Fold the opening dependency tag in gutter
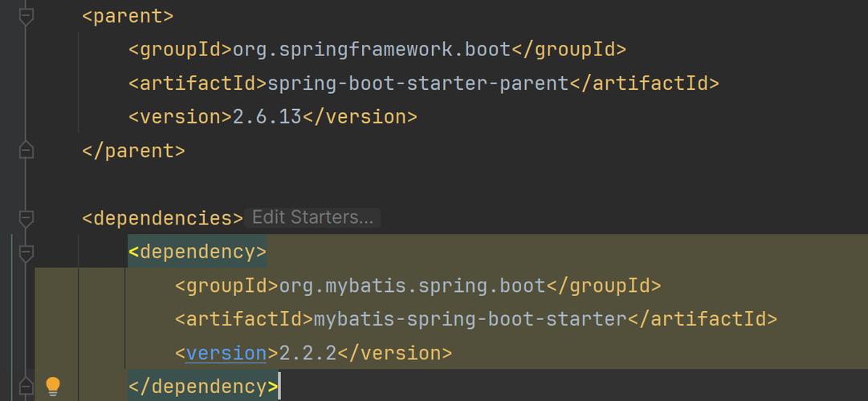868x401 pixels. tap(26, 252)
